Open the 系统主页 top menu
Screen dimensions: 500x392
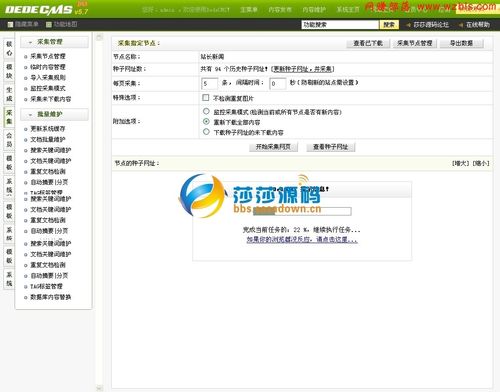pyautogui.click(x=348, y=10)
